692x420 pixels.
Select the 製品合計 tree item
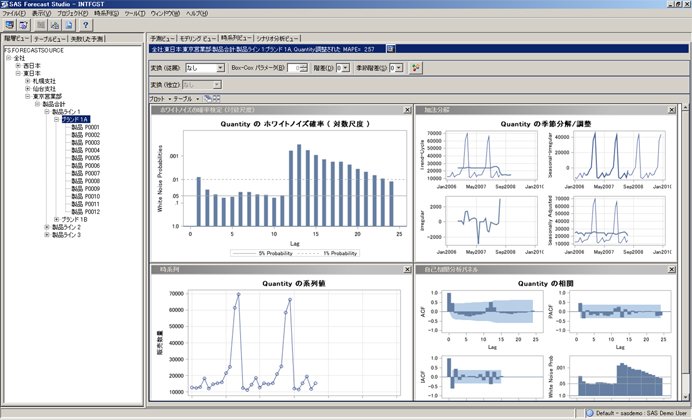tap(54, 104)
